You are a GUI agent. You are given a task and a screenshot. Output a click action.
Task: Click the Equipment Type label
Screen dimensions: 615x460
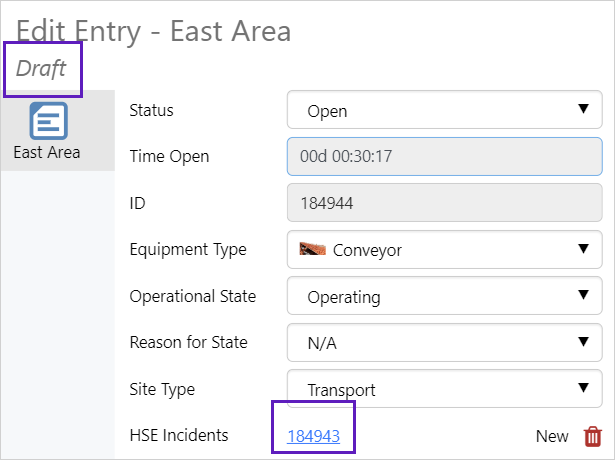point(188,250)
